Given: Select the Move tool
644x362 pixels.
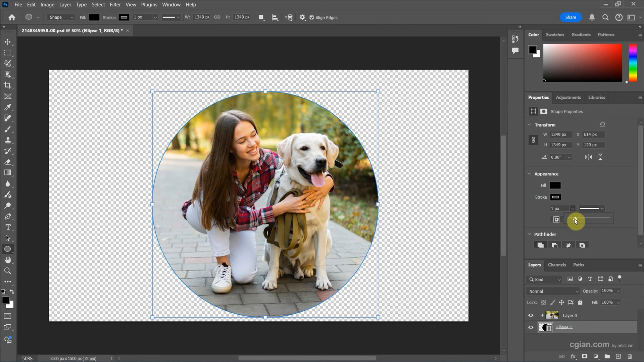Looking at the screenshot, I should (x=7, y=42).
